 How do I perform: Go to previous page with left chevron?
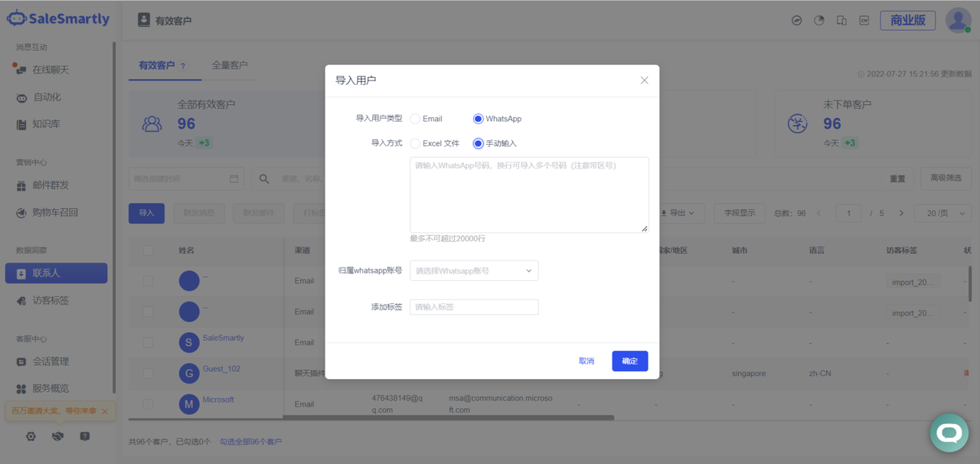pos(818,214)
